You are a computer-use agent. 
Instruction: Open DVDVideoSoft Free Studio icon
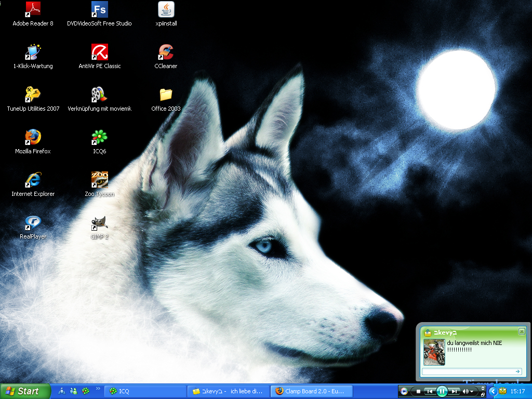pyautogui.click(x=99, y=10)
